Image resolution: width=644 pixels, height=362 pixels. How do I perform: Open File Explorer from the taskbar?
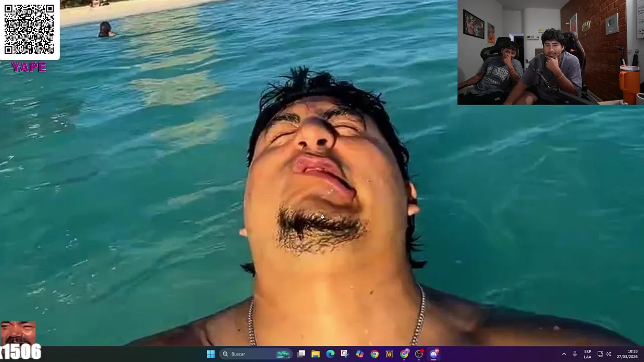[x=315, y=354]
